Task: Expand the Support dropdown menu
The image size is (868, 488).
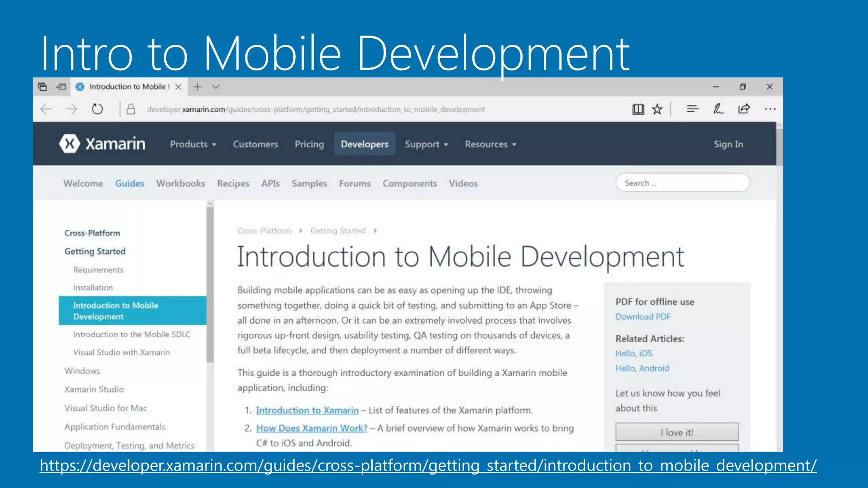Action: (426, 144)
